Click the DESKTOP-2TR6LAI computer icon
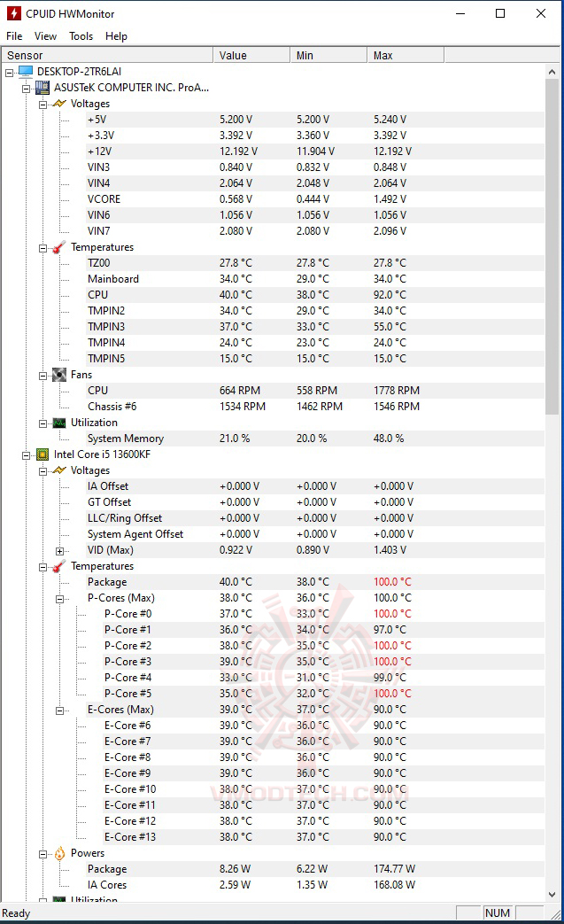 coord(26,72)
